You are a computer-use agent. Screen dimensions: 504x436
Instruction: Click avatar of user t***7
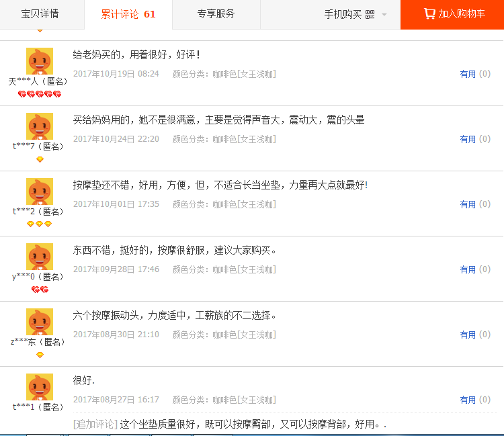pos(40,126)
